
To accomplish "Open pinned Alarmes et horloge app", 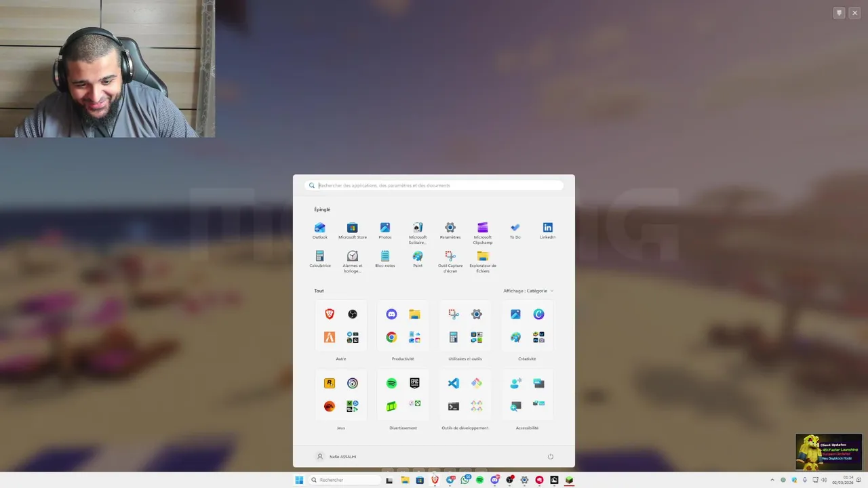I will tap(352, 261).
